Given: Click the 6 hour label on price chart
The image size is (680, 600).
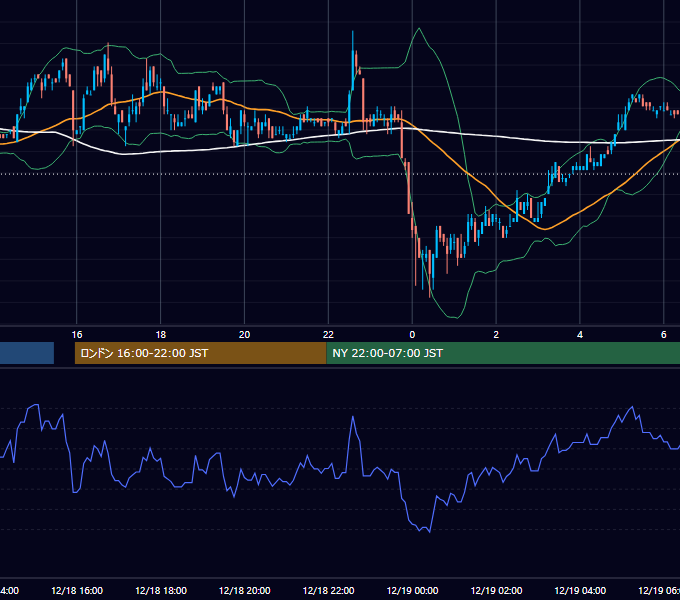Looking at the screenshot, I should 664,335.
